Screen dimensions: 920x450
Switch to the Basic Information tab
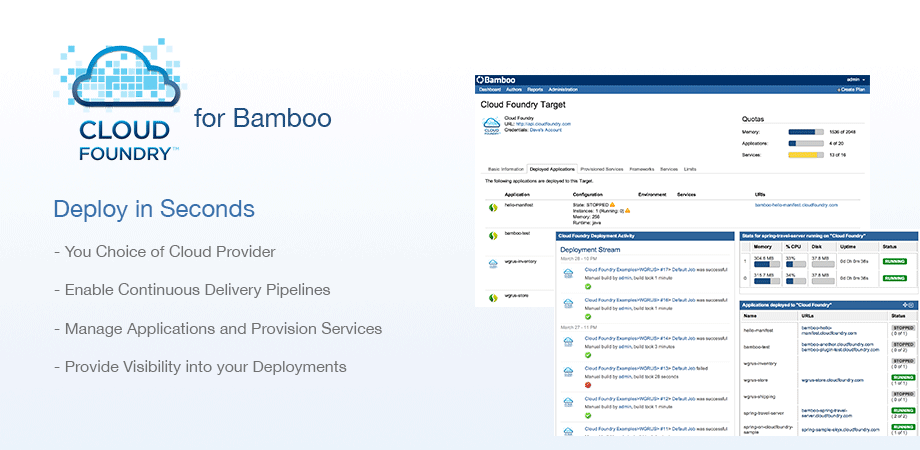click(506, 169)
